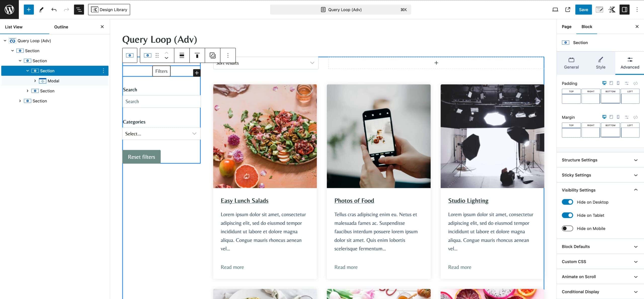Click inside the Search input field
Screen dimensions: 644x299
pyautogui.click(x=161, y=101)
